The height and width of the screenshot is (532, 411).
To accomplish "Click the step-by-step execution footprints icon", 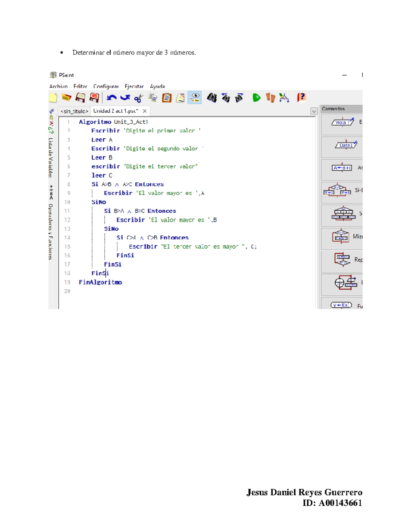I will [x=271, y=98].
